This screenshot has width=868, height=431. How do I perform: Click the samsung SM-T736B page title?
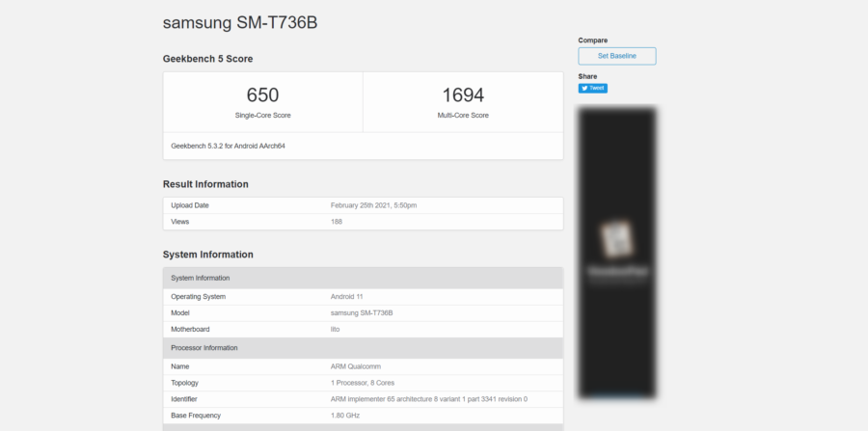(x=239, y=22)
